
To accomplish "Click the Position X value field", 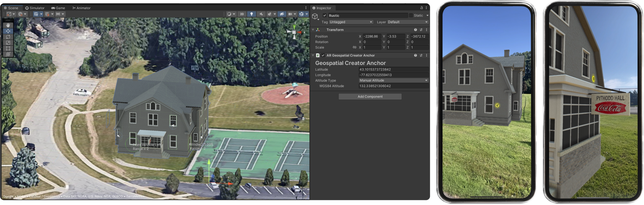I will (x=372, y=36).
